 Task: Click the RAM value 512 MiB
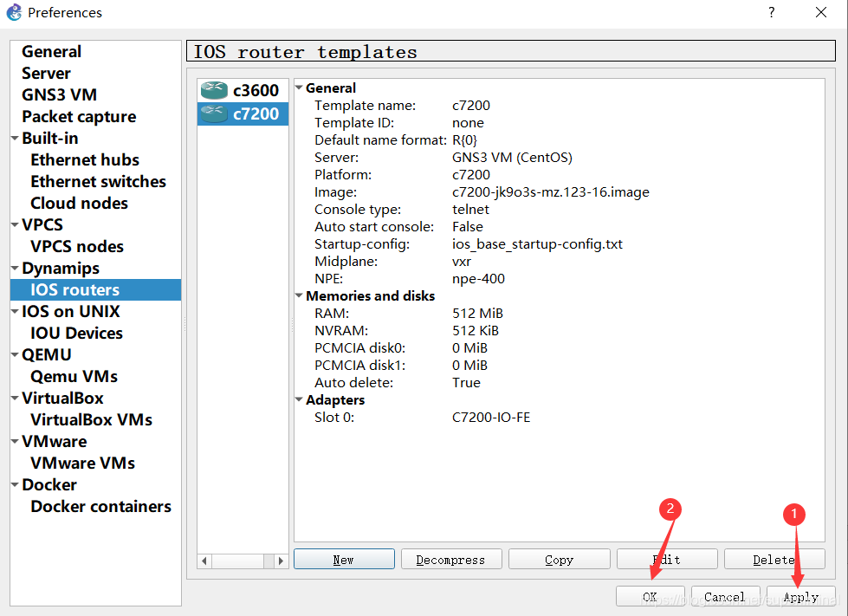[477, 313]
